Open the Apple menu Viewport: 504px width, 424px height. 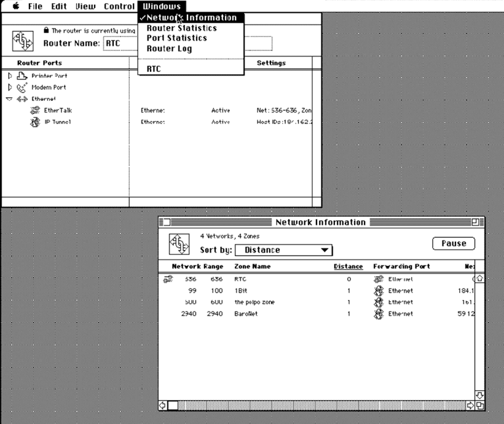pyautogui.click(x=16, y=6)
